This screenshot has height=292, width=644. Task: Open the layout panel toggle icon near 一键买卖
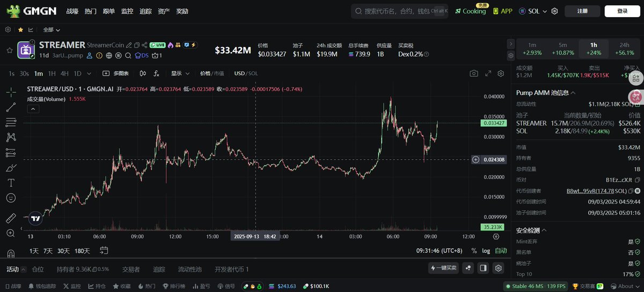click(x=483, y=268)
